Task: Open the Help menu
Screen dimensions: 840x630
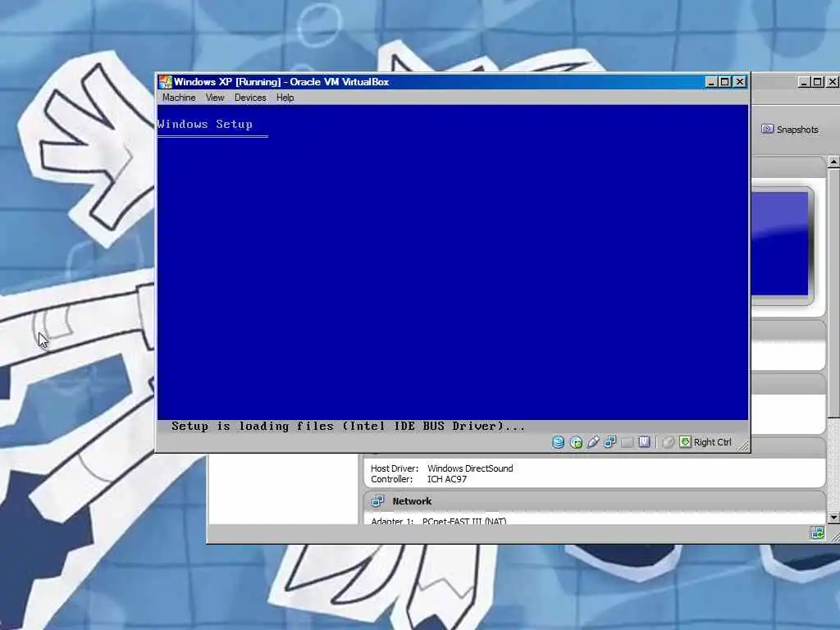Action: (x=285, y=98)
